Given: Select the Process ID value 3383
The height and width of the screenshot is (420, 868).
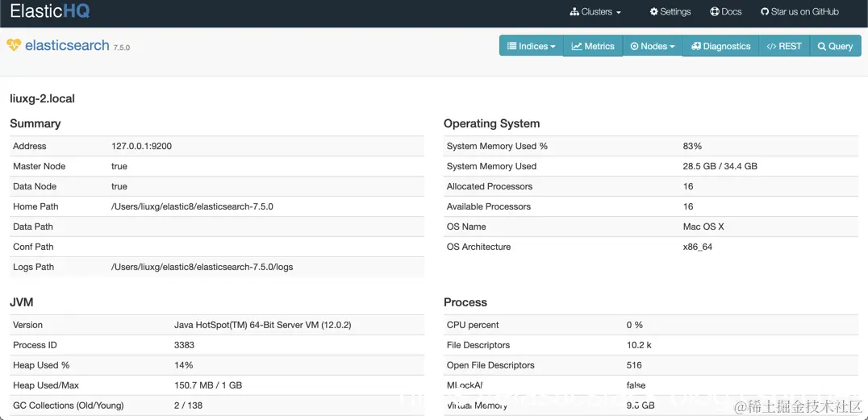Looking at the screenshot, I should point(184,345).
